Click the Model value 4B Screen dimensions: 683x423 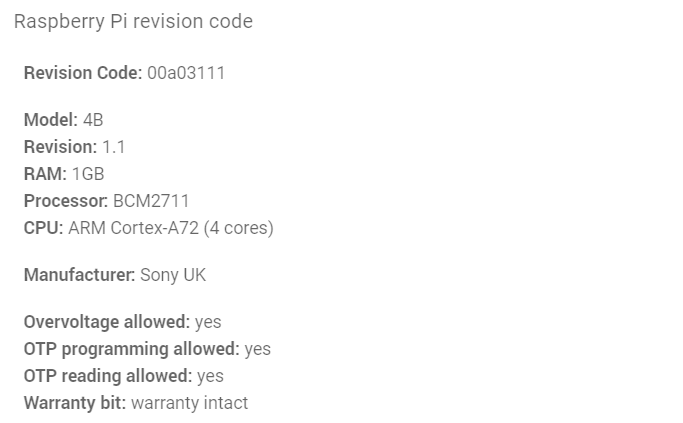coord(93,120)
